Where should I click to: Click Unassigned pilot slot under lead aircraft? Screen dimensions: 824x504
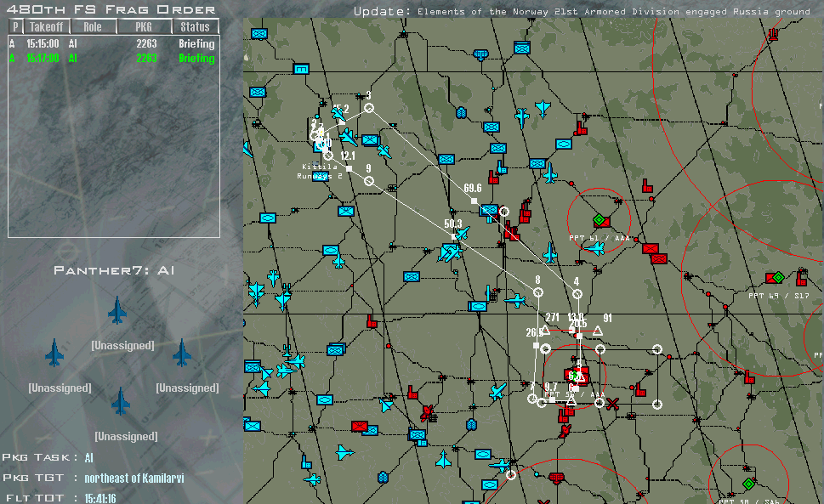point(123,345)
